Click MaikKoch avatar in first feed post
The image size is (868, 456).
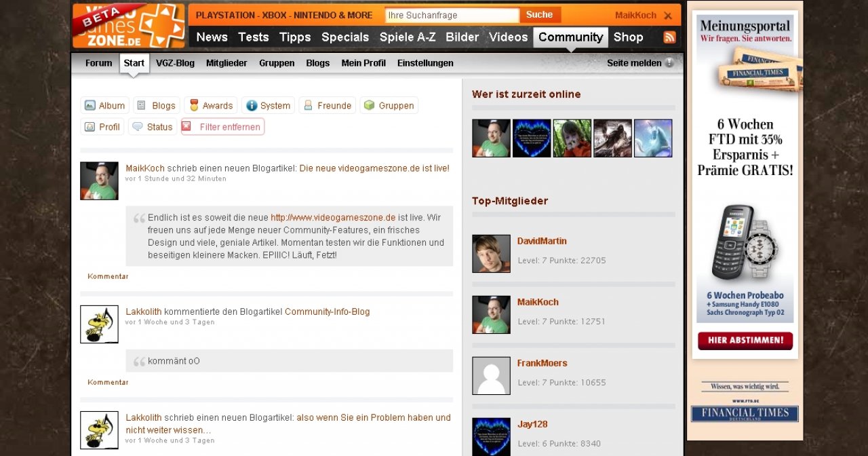tap(99, 180)
